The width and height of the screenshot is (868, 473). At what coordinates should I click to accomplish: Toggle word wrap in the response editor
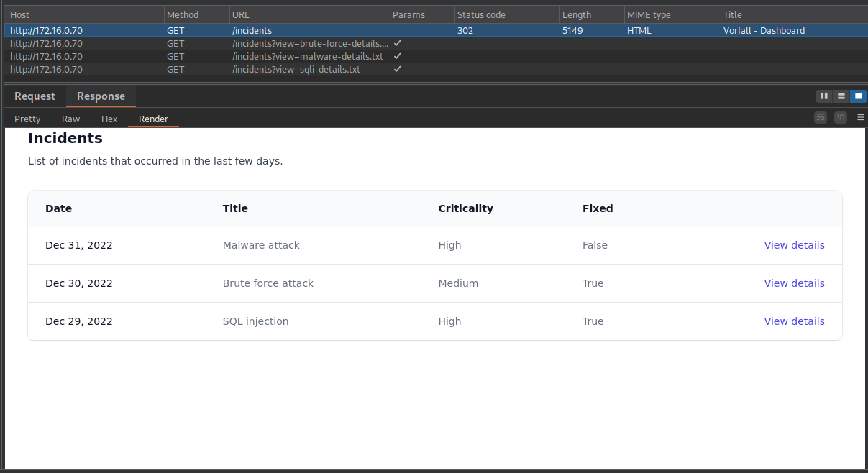[821, 117]
